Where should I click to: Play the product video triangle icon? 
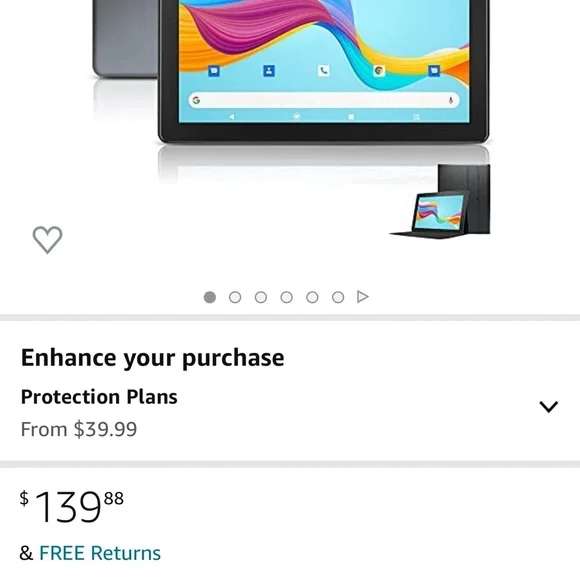click(362, 297)
